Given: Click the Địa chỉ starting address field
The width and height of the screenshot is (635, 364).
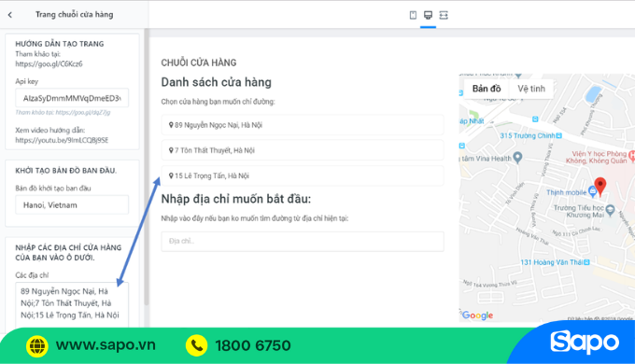Looking at the screenshot, I should [303, 242].
